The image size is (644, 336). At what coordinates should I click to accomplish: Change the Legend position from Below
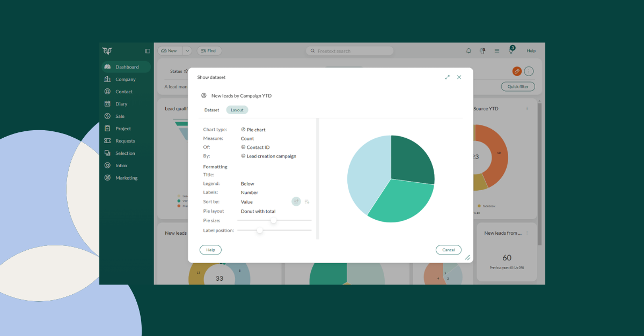click(247, 184)
